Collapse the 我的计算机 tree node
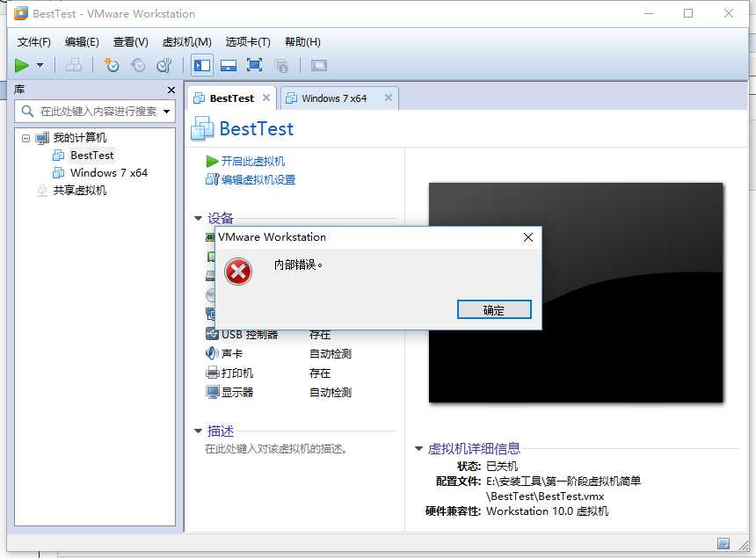Viewport: 756px width, 558px height. (x=25, y=138)
